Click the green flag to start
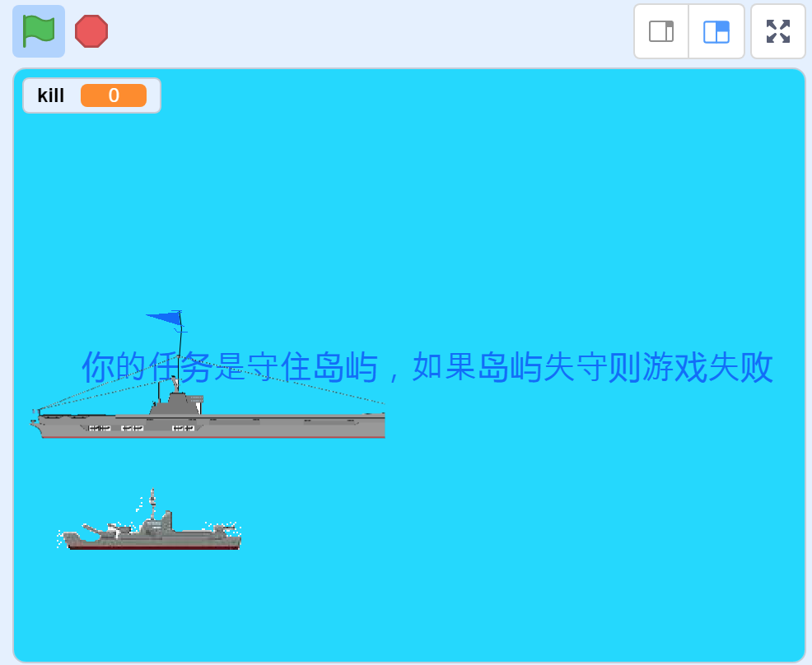 [39, 31]
